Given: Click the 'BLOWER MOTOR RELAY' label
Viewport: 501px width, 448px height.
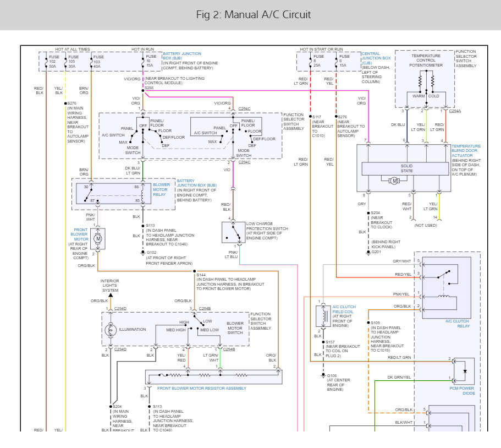Looking at the screenshot, I should (161, 190).
